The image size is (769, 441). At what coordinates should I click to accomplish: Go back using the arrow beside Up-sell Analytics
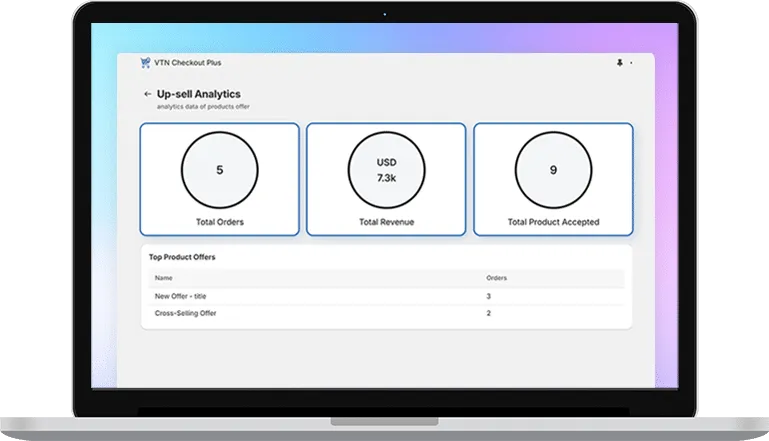tap(148, 94)
